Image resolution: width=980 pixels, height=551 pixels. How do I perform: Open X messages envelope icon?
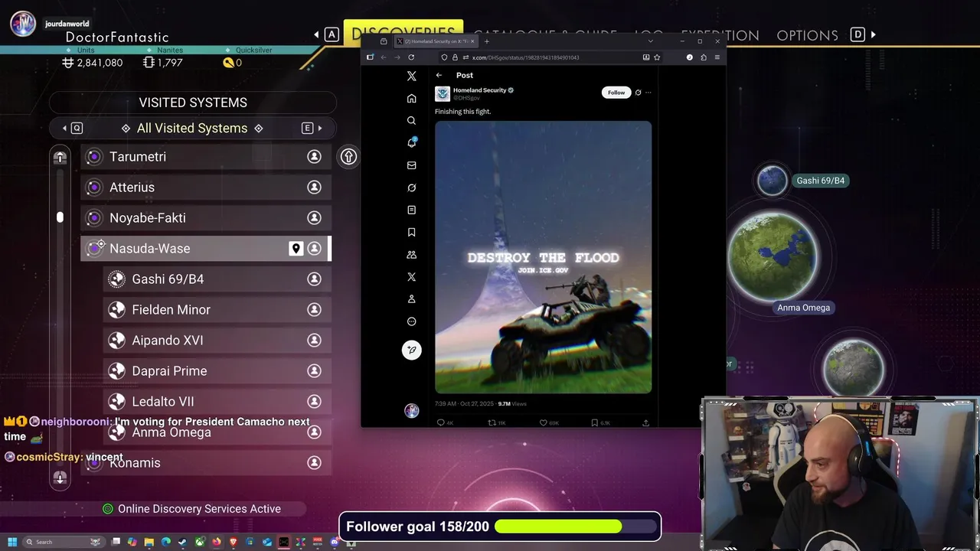click(x=411, y=165)
